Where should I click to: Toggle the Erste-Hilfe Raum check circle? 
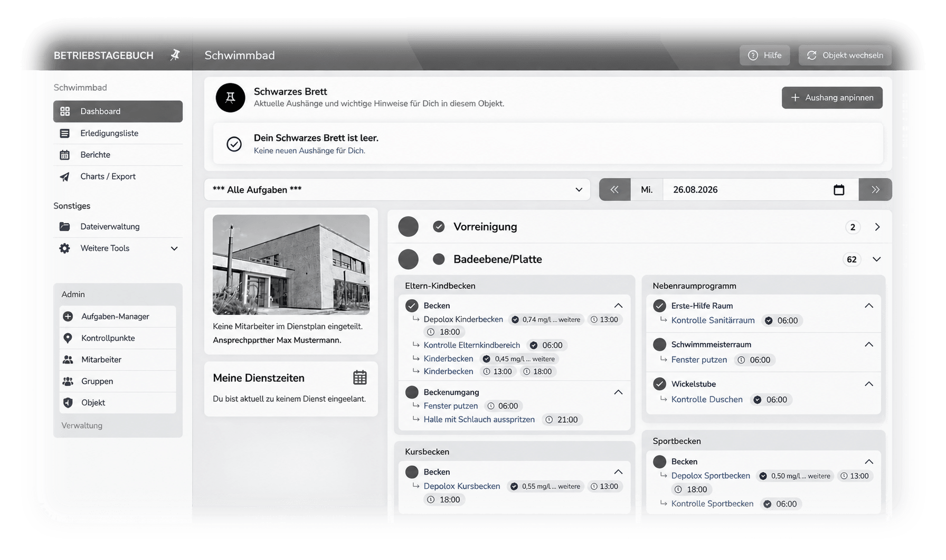659,306
